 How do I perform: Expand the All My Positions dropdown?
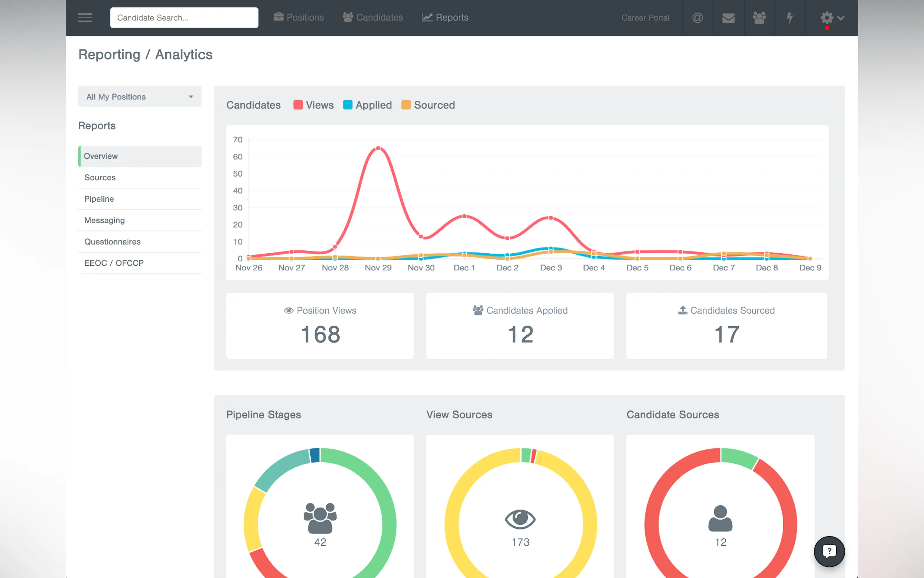coord(139,97)
